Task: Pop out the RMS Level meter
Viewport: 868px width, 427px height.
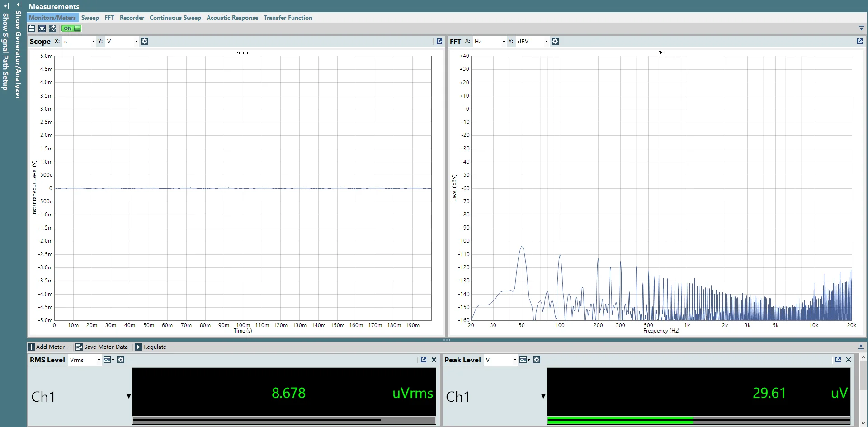Action: [424, 360]
